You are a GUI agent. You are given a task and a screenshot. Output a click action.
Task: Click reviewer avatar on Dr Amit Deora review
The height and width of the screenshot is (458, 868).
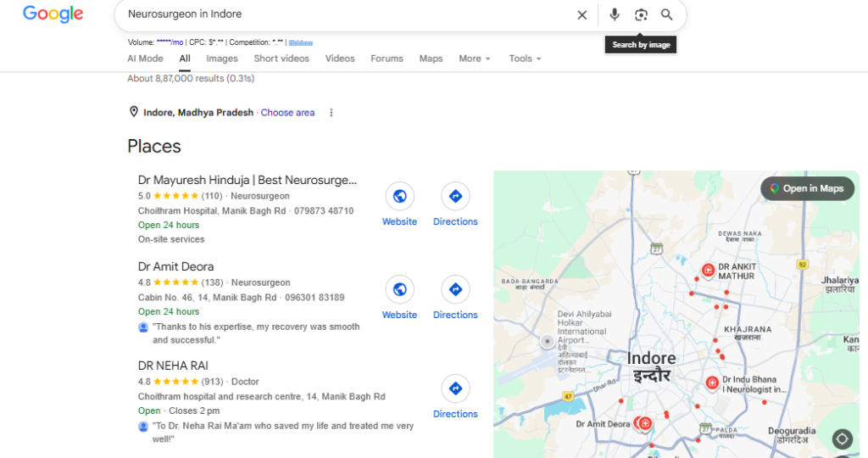142,327
